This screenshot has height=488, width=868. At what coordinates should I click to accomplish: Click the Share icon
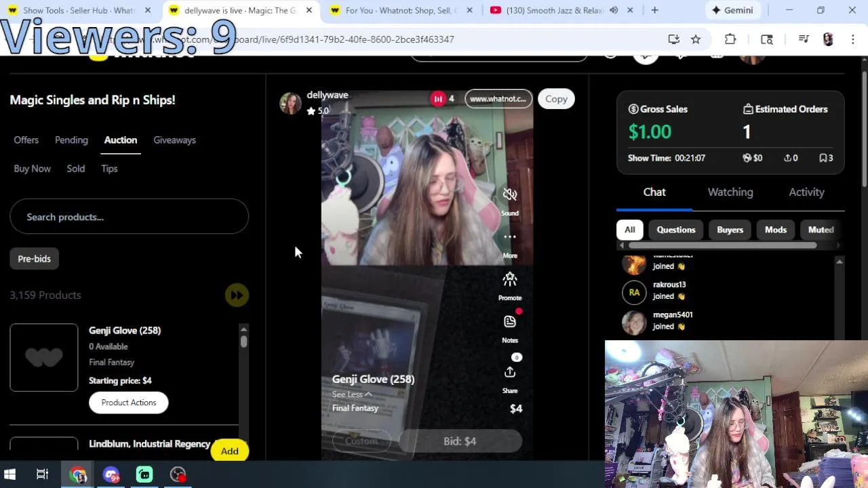(510, 372)
